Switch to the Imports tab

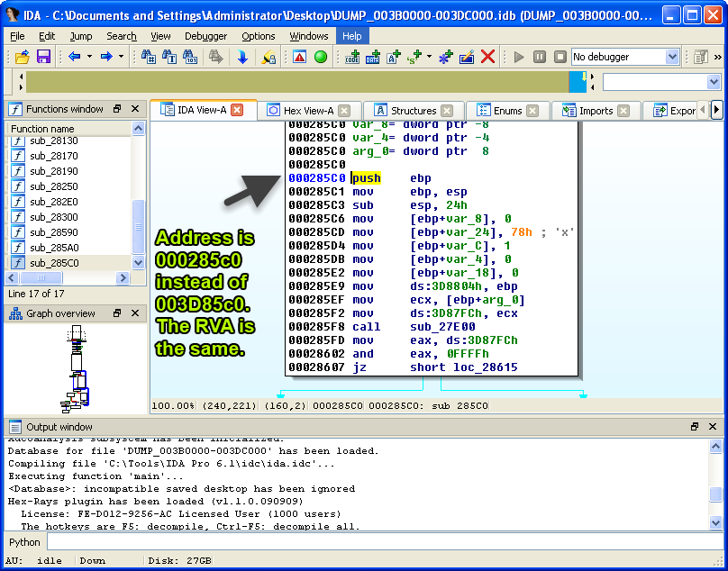[595, 111]
